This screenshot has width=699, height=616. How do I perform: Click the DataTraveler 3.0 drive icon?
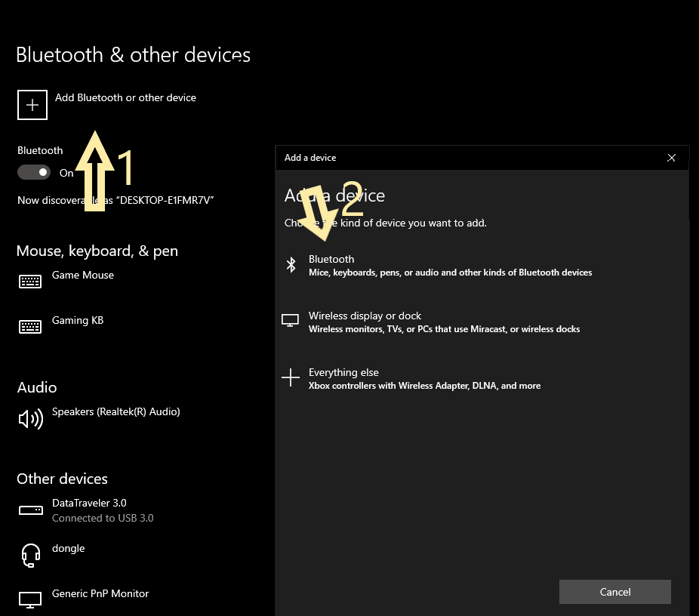click(x=30, y=510)
